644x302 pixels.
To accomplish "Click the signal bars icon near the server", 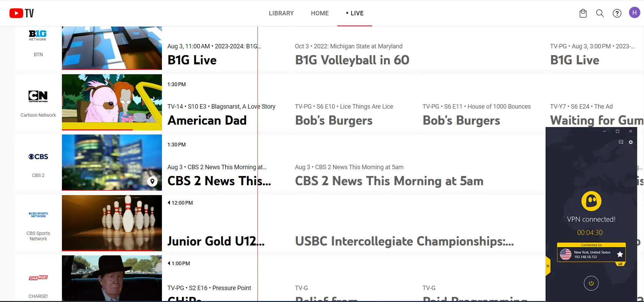I will pyautogui.click(x=621, y=264).
